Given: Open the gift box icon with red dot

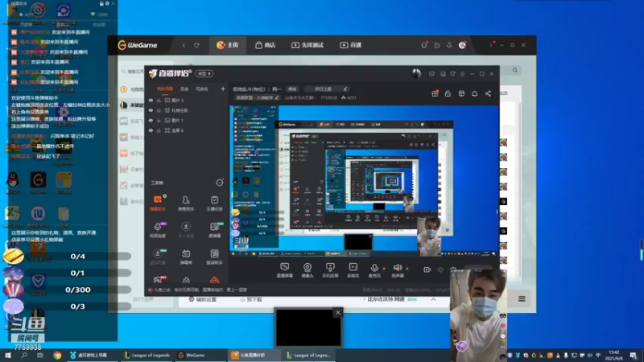Looking at the screenshot, I should coord(435,93).
